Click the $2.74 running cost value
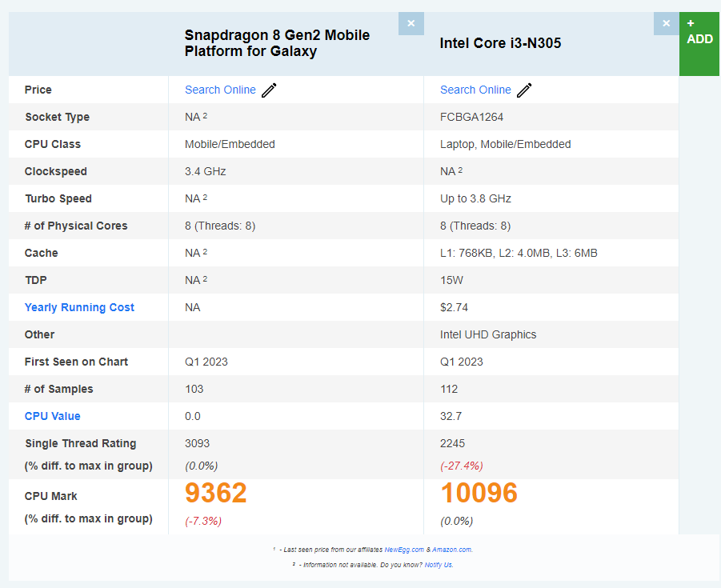Screen dimensions: 721x588 click(x=454, y=307)
